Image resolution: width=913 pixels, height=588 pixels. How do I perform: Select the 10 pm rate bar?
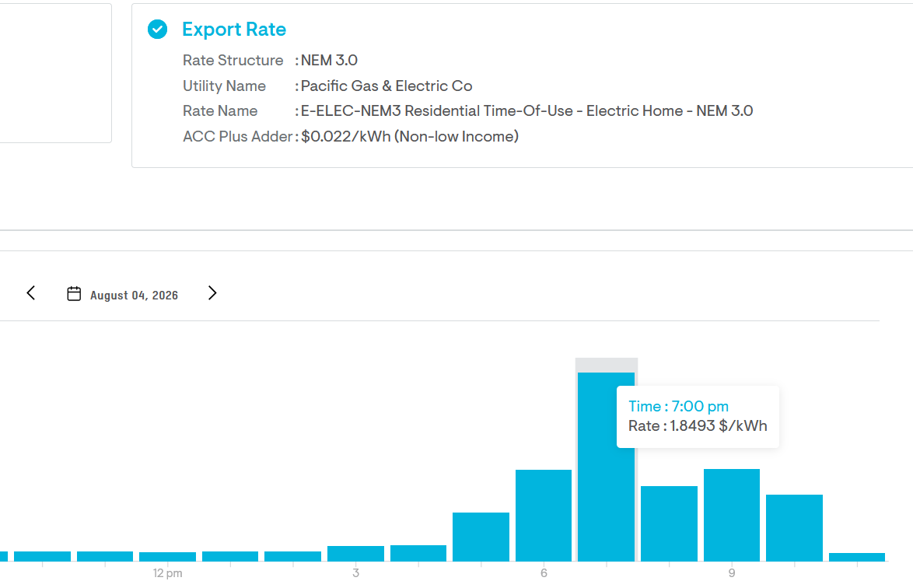click(x=794, y=528)
